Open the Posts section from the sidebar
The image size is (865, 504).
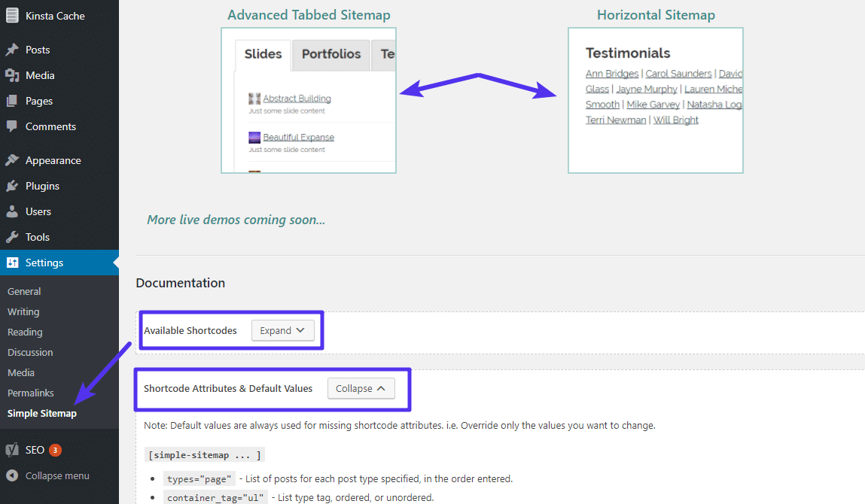point(36,49)
